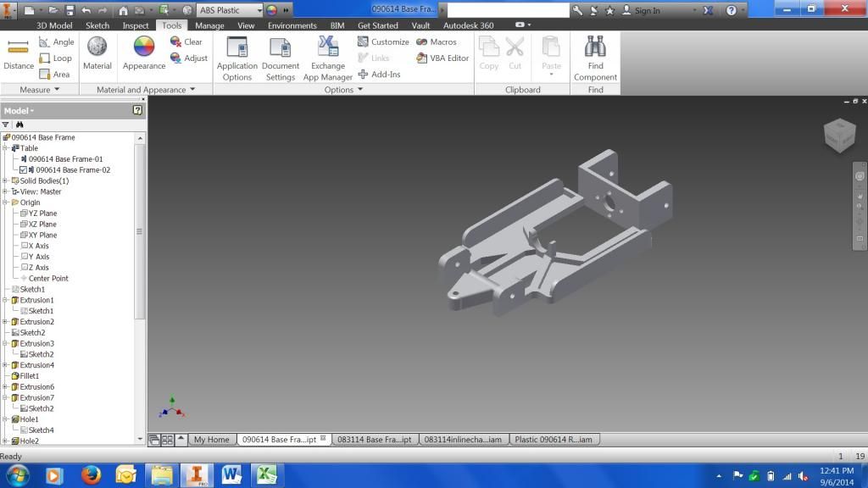The height and width of the screenshot is (488, 868).
Task: Click the Help question mark icon
Action: pos(731,10)
